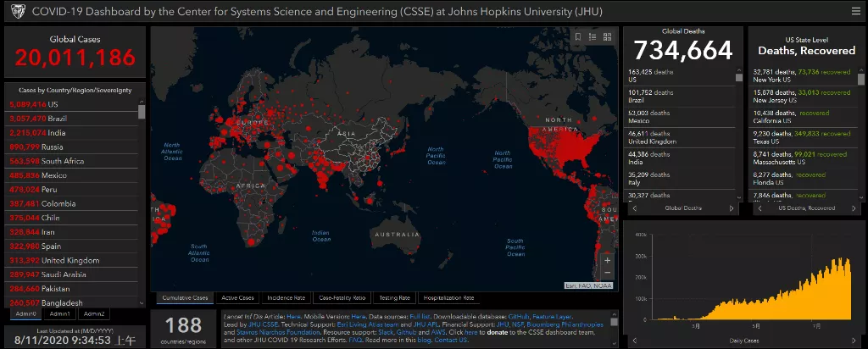Switch to Incidence Rate tab
Viewport: 868px width, 349px height.
coord(287,298)
